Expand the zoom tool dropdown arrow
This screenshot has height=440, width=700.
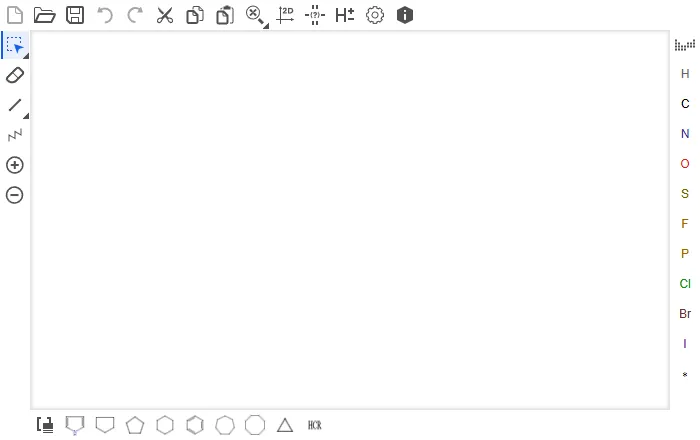[266, 26]
